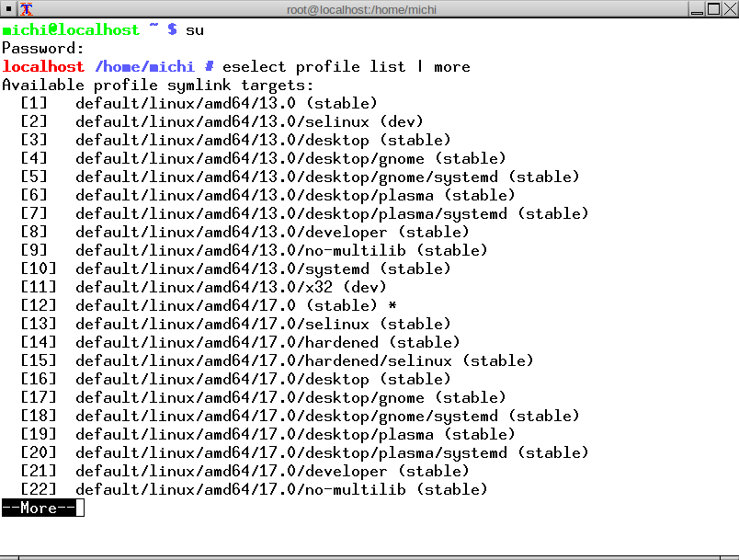
Task: Select profile row [14] 17.0/hardened
Action: pyautogui.click(x=241, y=343)
